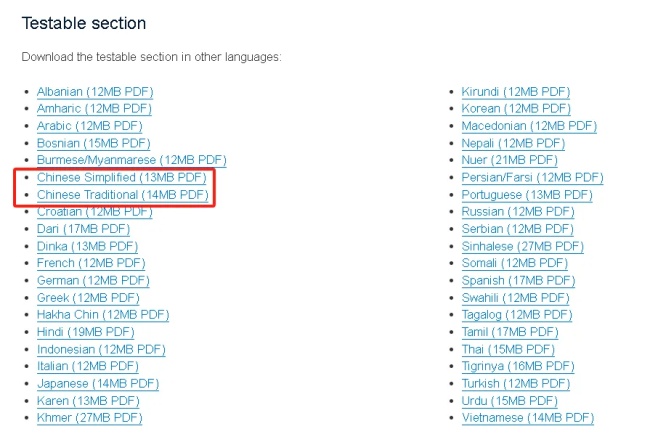
Task: Select the Tigrinya (16MB PDF) link
Action: 518,367
